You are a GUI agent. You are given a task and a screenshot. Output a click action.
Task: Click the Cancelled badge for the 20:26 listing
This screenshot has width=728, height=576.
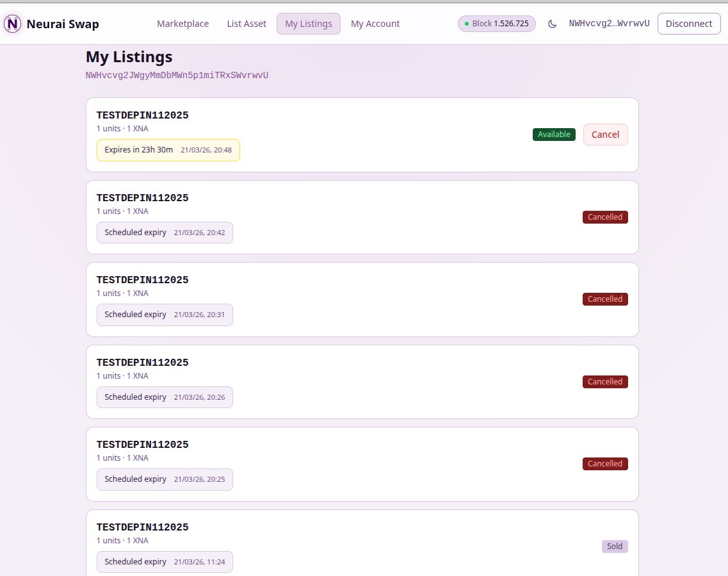[x=605, y=382]
